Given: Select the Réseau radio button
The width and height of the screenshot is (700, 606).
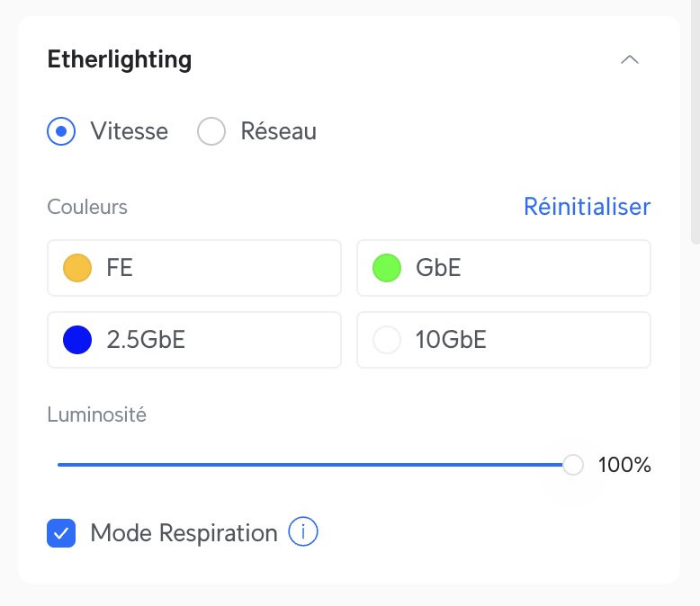Looking at the screenshot, I should coord(211,131).
